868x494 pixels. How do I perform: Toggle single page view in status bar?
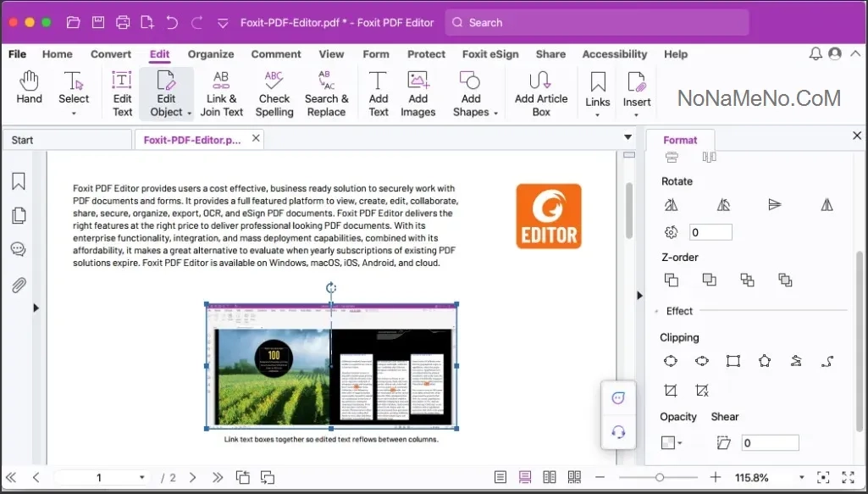pyautogui.click(x=500, y=478)
